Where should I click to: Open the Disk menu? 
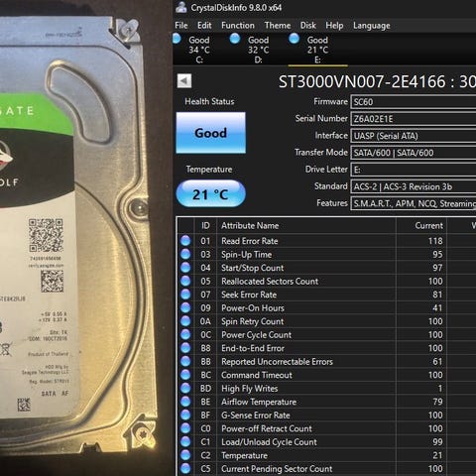[307, 26]
